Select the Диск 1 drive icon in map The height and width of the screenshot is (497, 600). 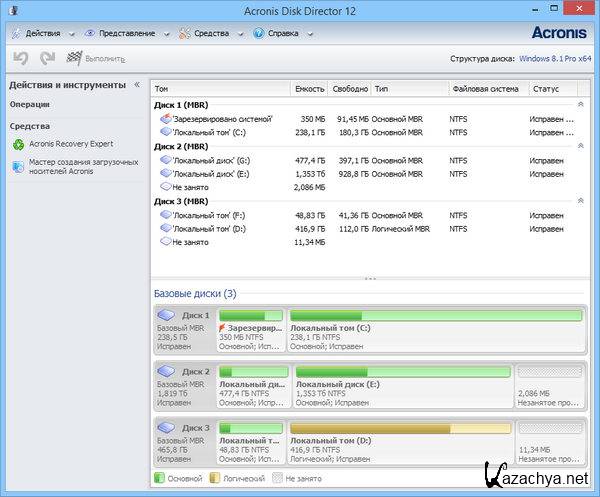click(166, 316)
